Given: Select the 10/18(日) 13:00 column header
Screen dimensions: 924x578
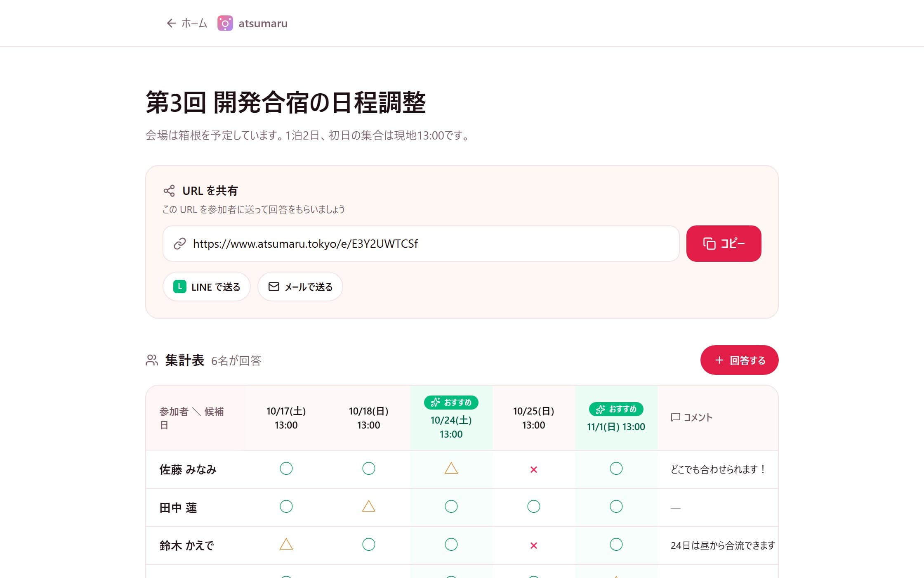Looking at the screenshot, I should click(x=369, y=418).
